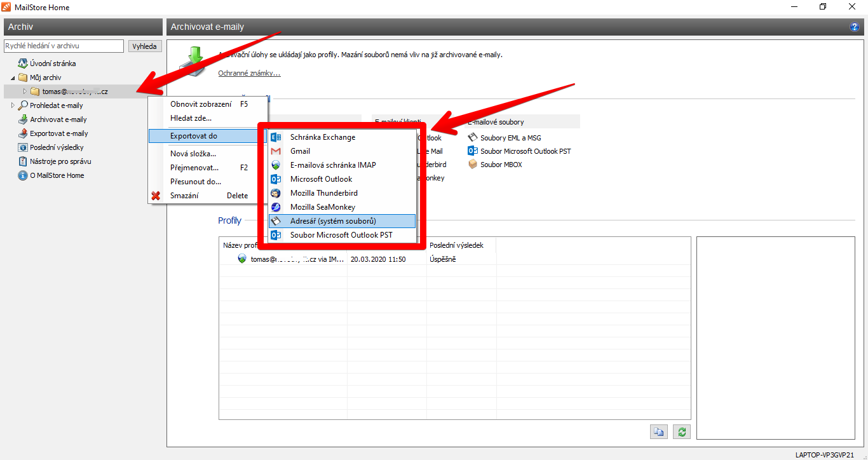Click the Prohledat e-maily magnifier icon
This screenshot has width=868, height=460.
click(x=23, y=105)
